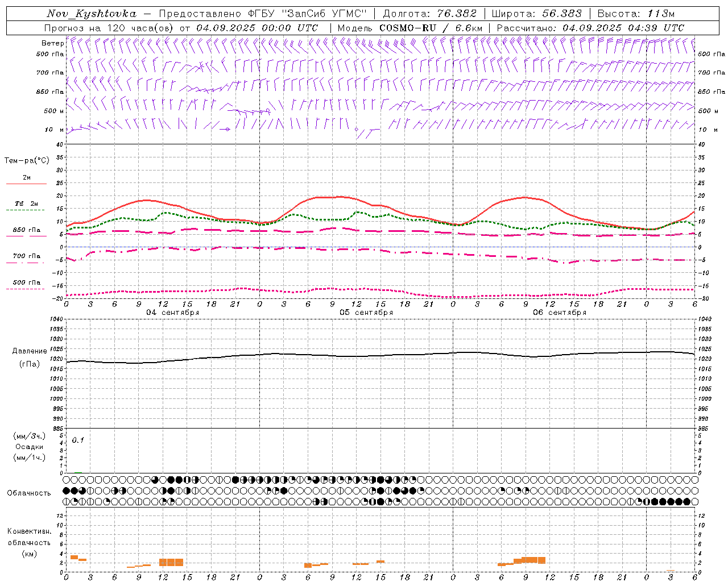Viewport: 728px width, 582px height.
Task: Click the 'Облачность' cloud cover label
Action: pyautogui.click(x=29, y=493)
